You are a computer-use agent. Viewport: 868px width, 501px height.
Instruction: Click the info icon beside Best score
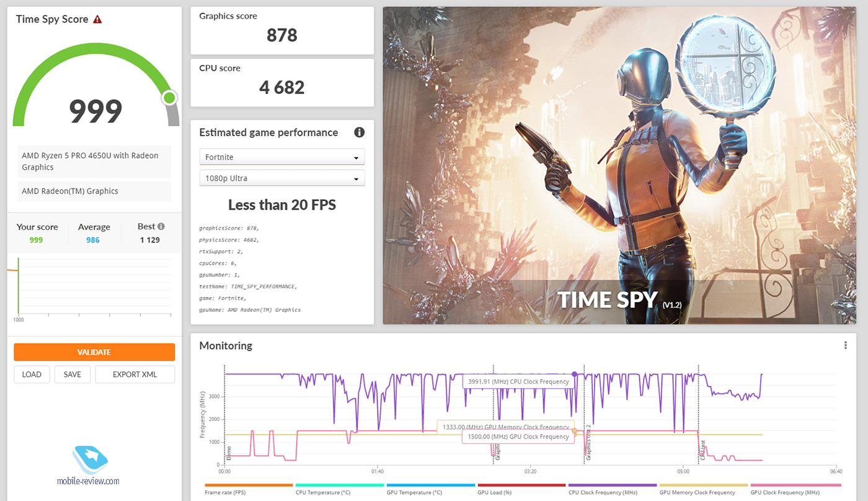tap(161, 227)
